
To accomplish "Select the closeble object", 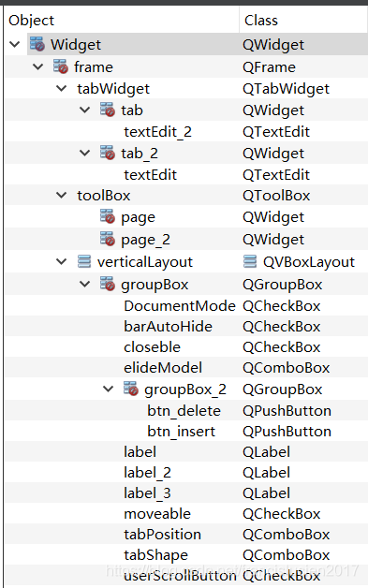I will 152,347.
